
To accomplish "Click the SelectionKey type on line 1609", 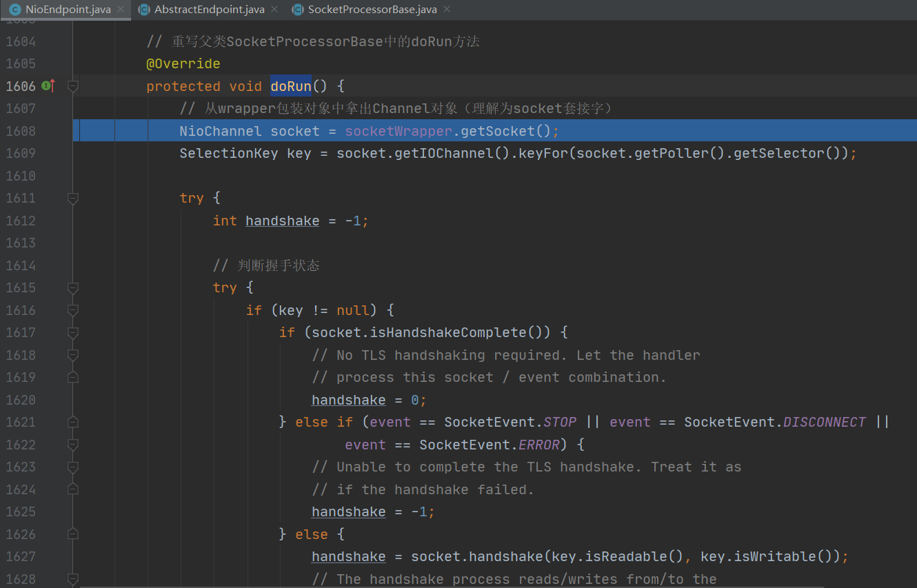I will point(229,153).
